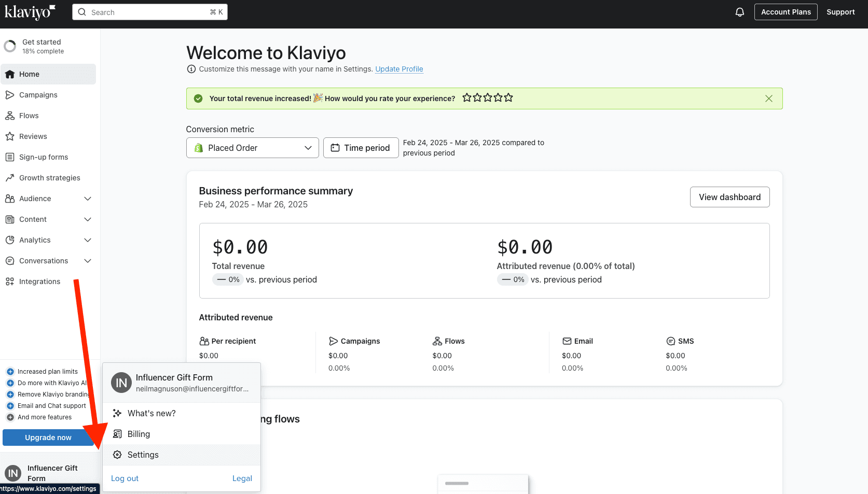The width and height of the screenshot is (868, 494).
Task: Click the Update Profile link
Action: (x=399, y=69)
